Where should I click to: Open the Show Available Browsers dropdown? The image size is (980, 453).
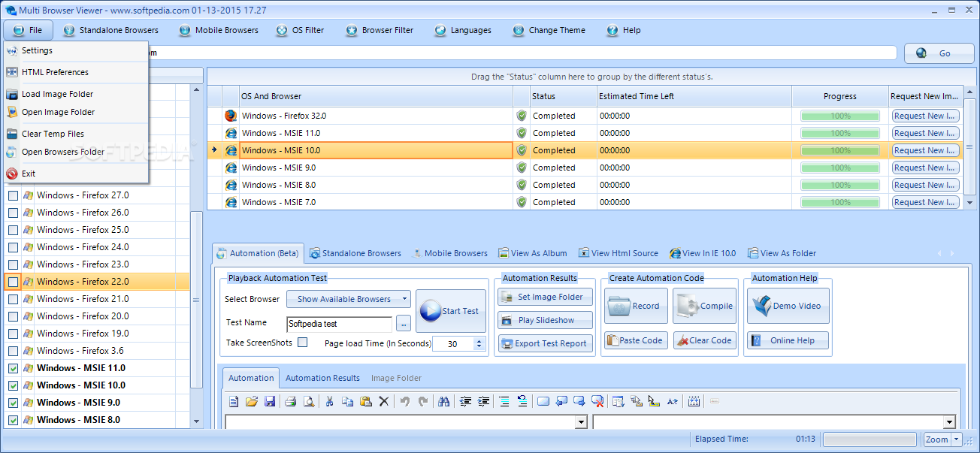coord(349,299)
